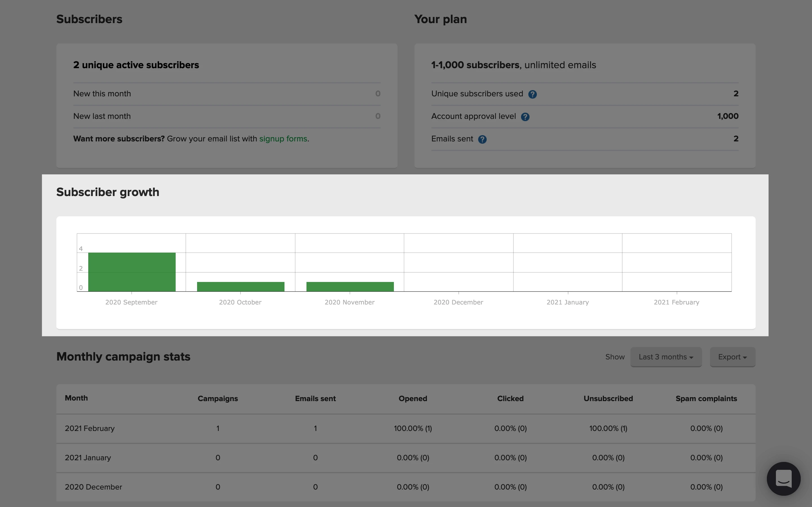The height and width of the screenshot is (507, 812).
Task: Click help icon next to Account approval level
Action: coord(525,117)
